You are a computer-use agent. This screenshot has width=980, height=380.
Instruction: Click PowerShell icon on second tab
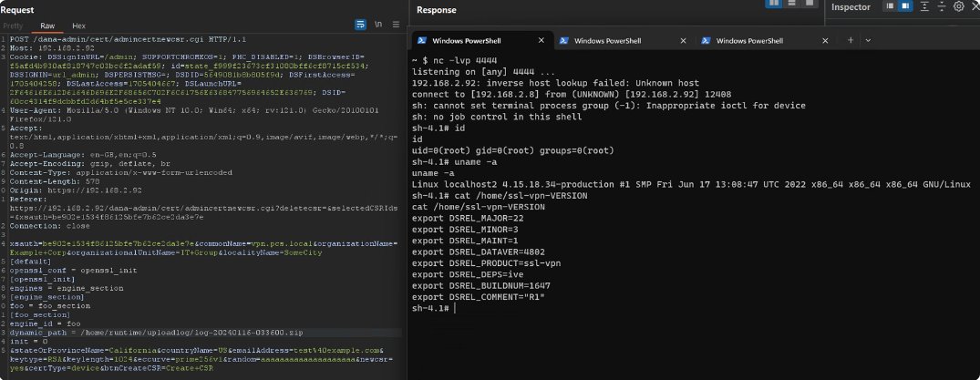563,41
